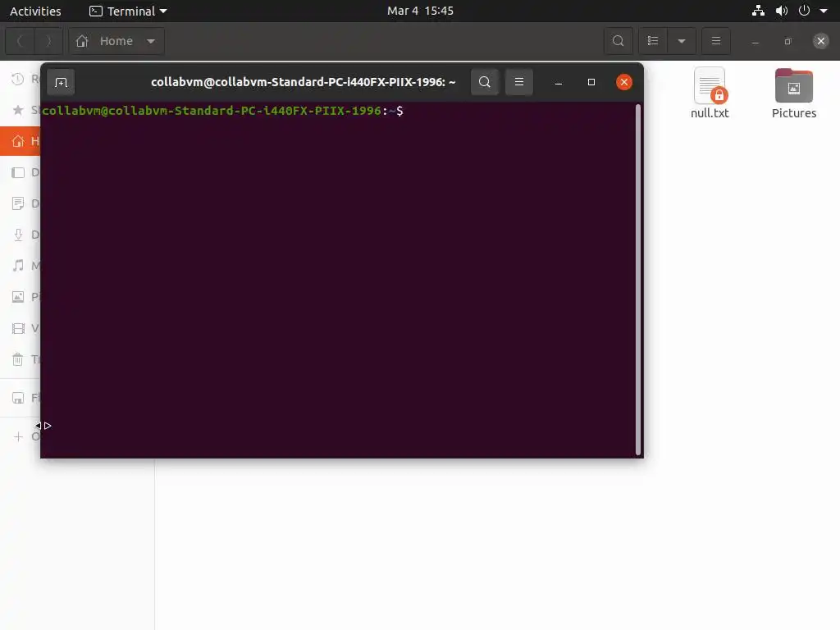
Task: Go back in the Files window
Action: (x=20, y=41)
